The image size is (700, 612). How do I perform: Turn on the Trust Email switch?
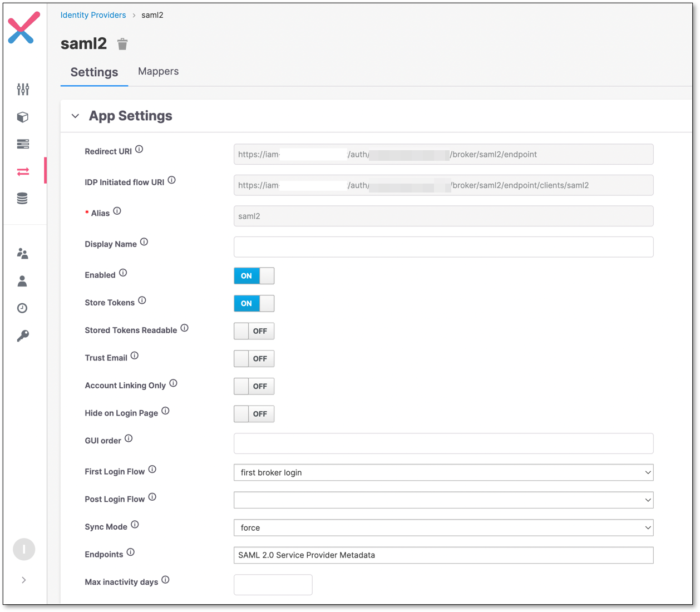pos(254,359)
